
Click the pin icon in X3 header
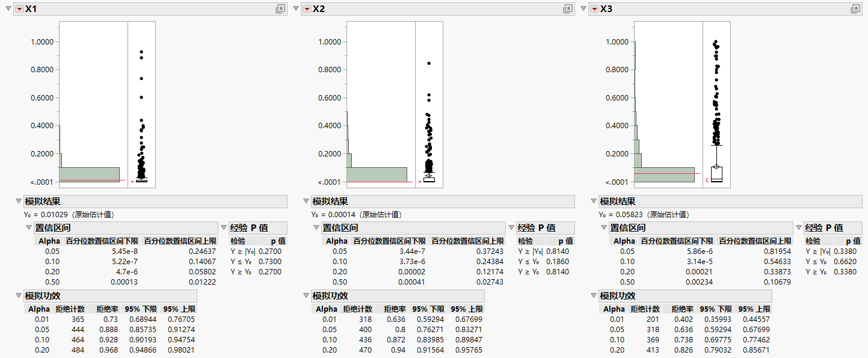(x=855, y=9)
